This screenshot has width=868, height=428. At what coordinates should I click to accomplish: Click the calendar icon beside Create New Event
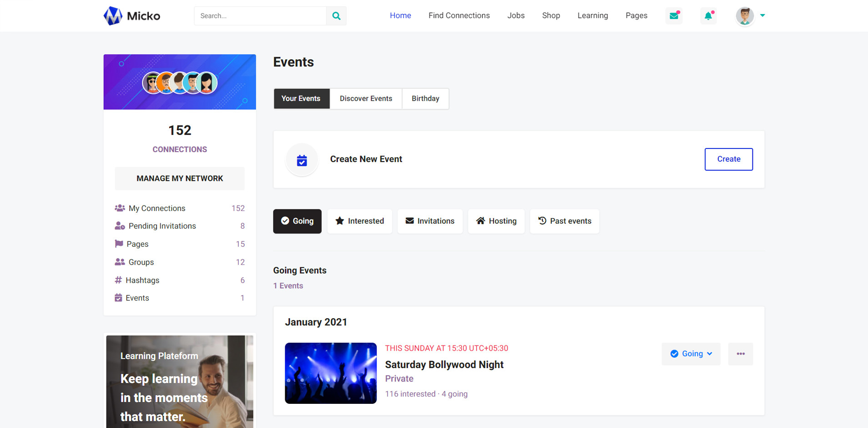coord(302,160)
